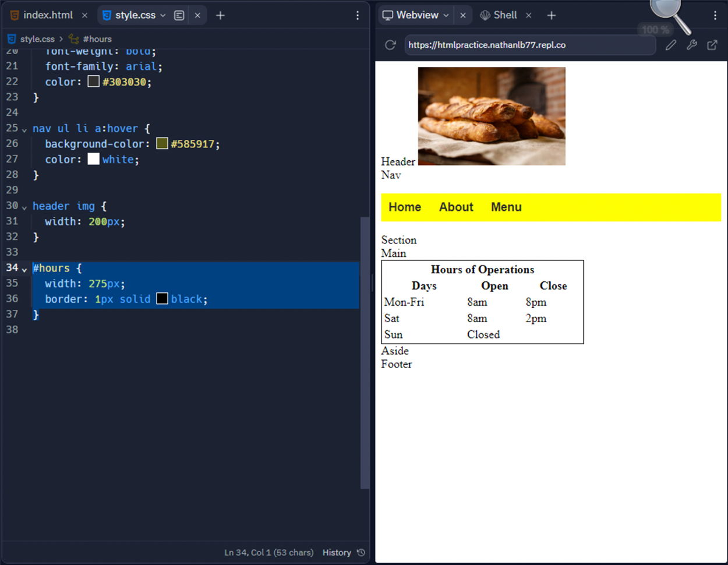Viewport: 728px width, 565px height.
Task: Click the pencil edit icon beside URL bar
Action: pos(671,45)
